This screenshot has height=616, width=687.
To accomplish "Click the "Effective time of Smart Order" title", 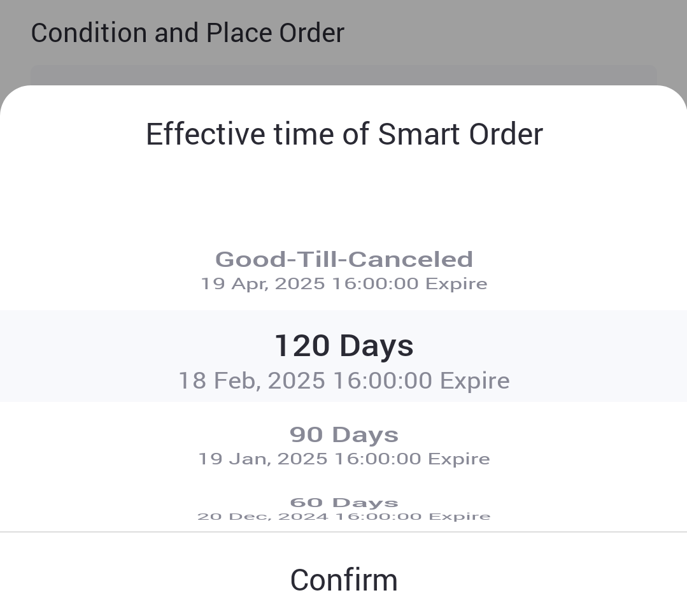I will (344, 134).
